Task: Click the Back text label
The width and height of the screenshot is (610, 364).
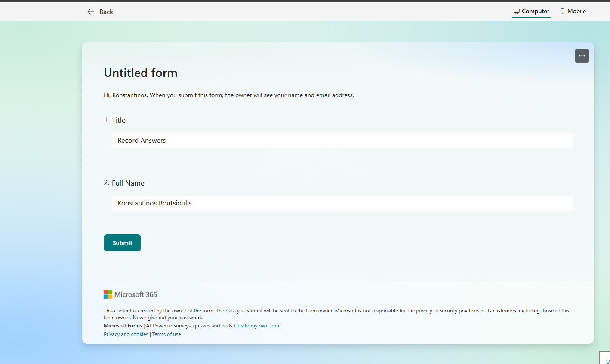Action: click(106, 12)
